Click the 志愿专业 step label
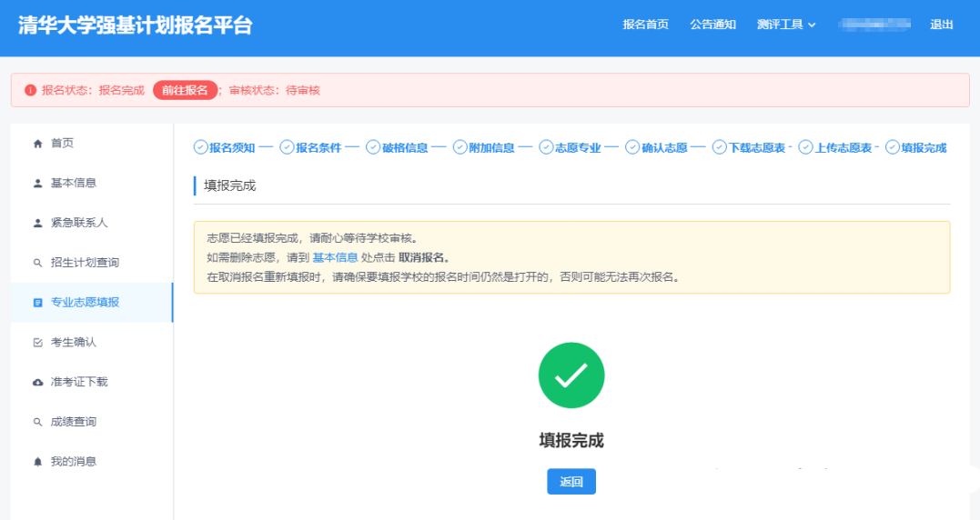 click(x=578, y=148)
